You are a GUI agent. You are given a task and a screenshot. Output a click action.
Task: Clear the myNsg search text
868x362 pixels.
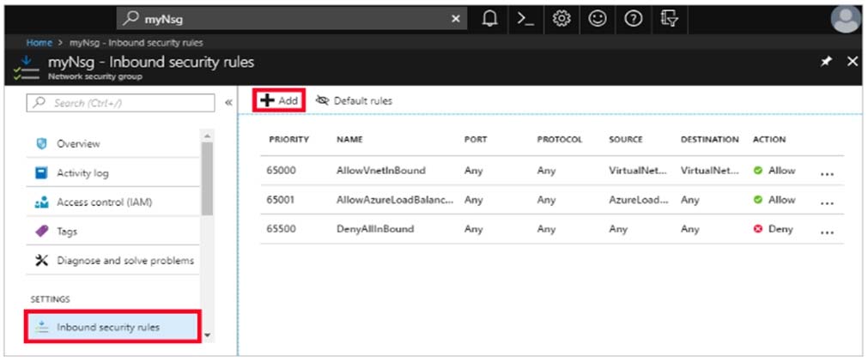click(456, 20)
